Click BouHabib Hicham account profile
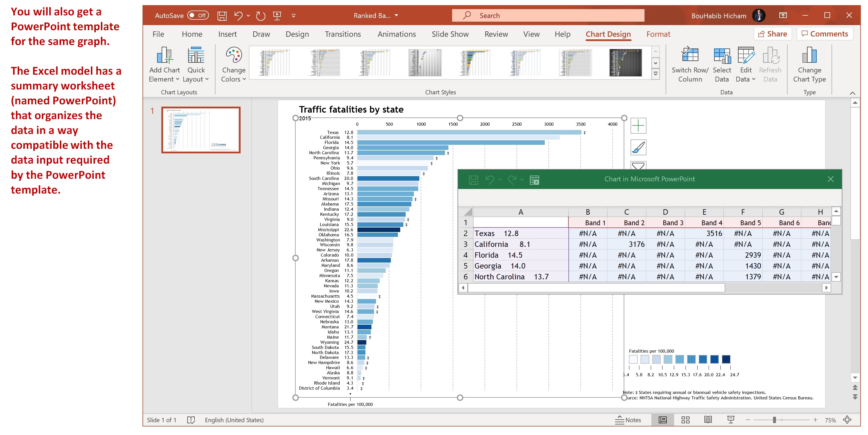868x435 pixels. point(728,15)
